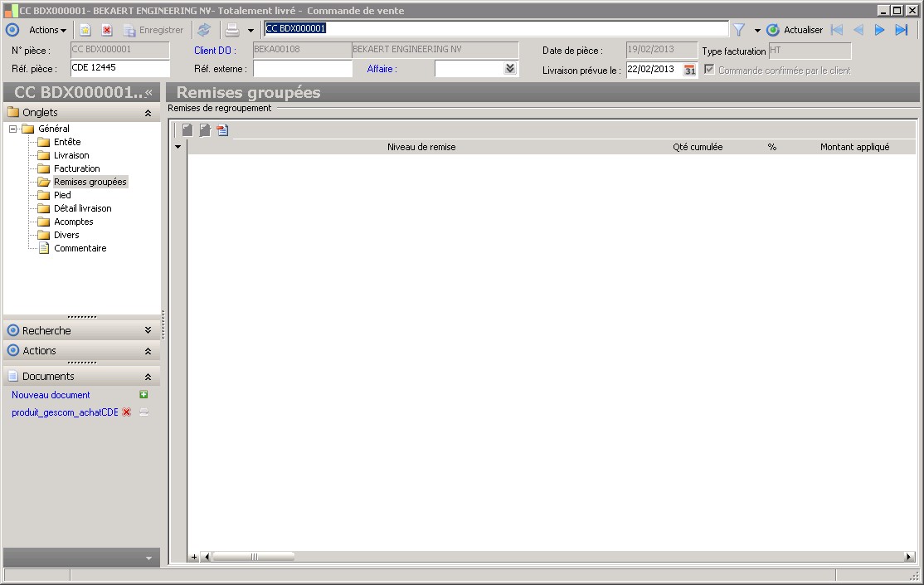Go to first record navigation arrow
Image resolution: width=924 pixels, height=585 pixels.
point(837,30)
